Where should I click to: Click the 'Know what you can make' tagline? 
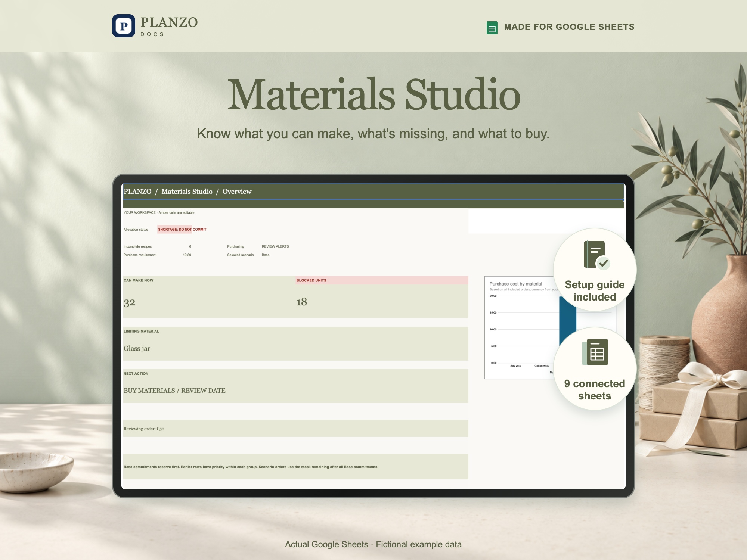coord(373,134)
